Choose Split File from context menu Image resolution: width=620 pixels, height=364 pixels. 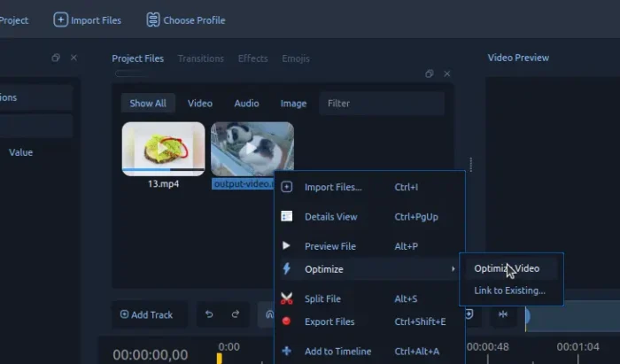[322, 299]
